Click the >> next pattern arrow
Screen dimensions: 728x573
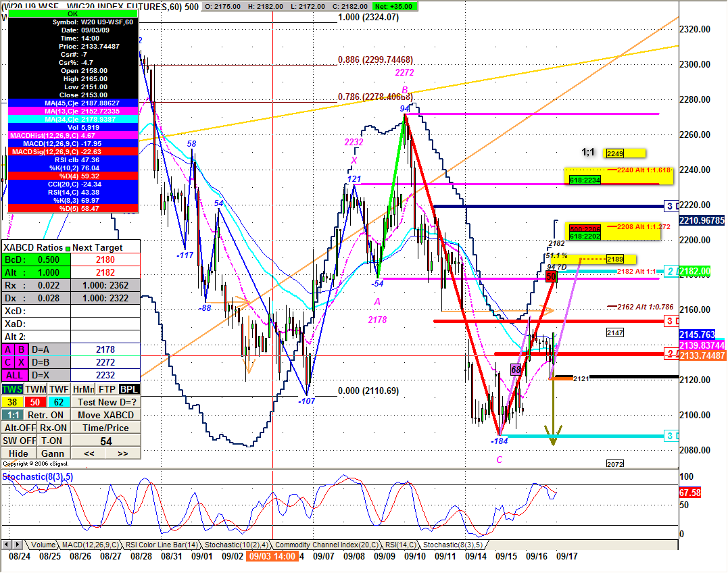point(123,453)
